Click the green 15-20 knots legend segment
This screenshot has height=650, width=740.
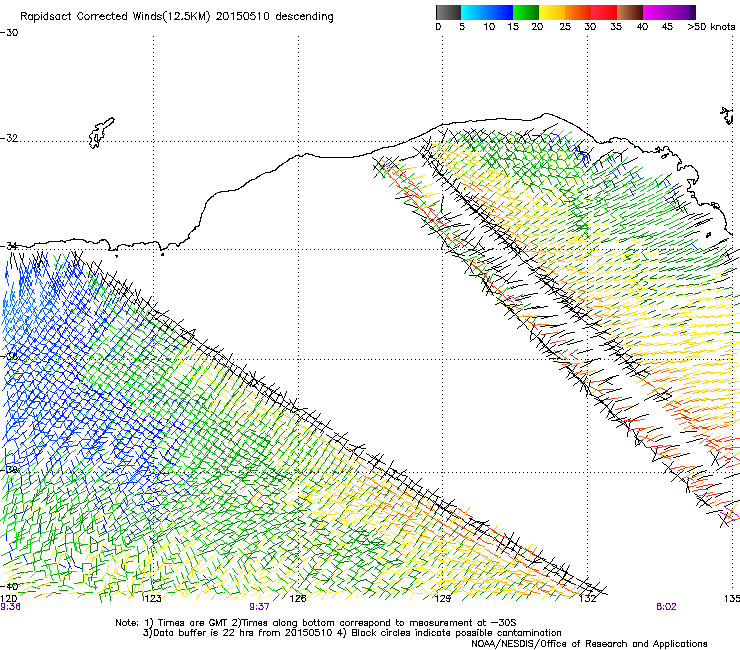click(526, 12)
